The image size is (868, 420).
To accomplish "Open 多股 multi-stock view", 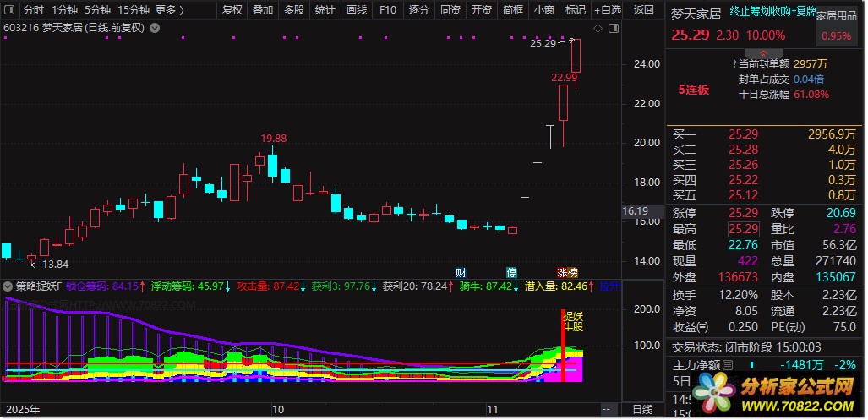I will 294,10.
